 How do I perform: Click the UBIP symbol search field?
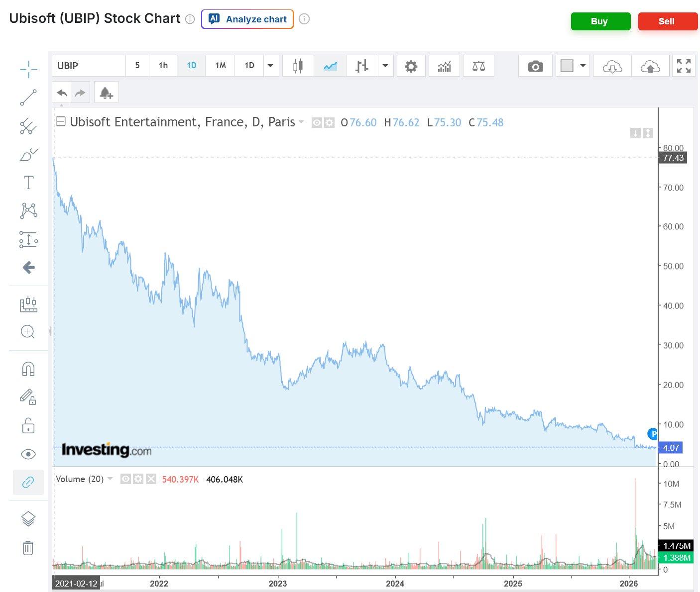pyautogui.click(x=89, y=66)
